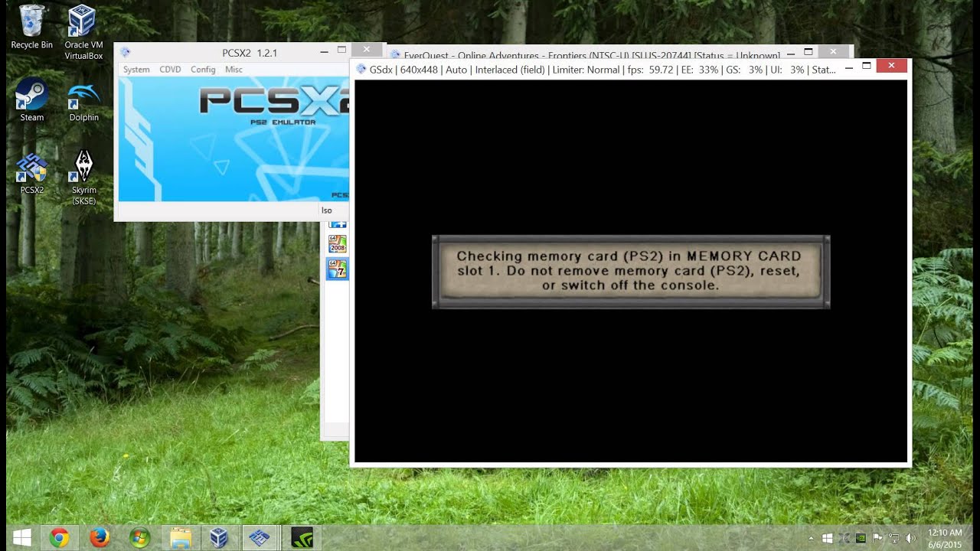Open VirtualBox from the taskbar
Image resolution: width=980 pixels, height=551 pixels.
point(220,538)
